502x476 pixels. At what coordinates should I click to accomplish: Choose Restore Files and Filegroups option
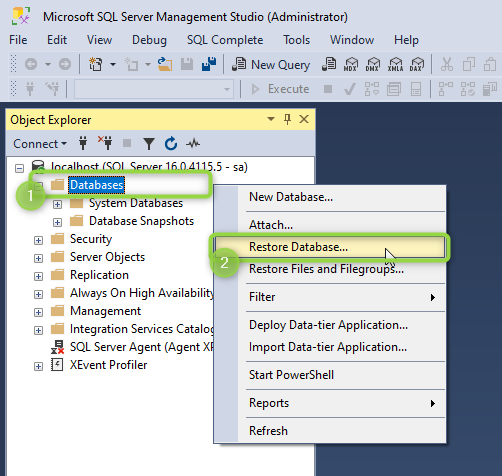click(x=330, y=269)
